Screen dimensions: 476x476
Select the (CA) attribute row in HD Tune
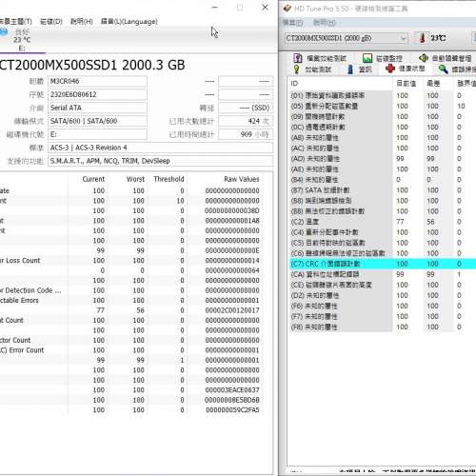coord(383,274)
